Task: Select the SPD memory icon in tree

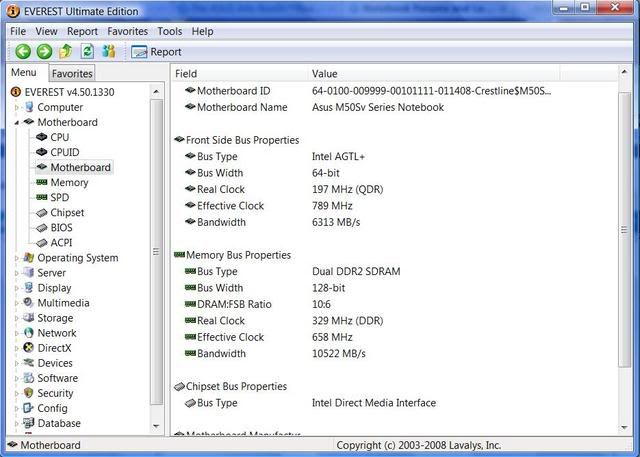Action: tap(42, 197)
